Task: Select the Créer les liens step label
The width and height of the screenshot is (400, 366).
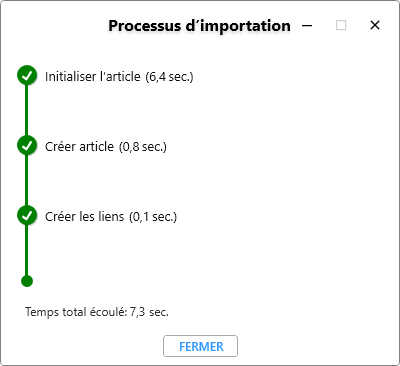Action: click(84, 216)
